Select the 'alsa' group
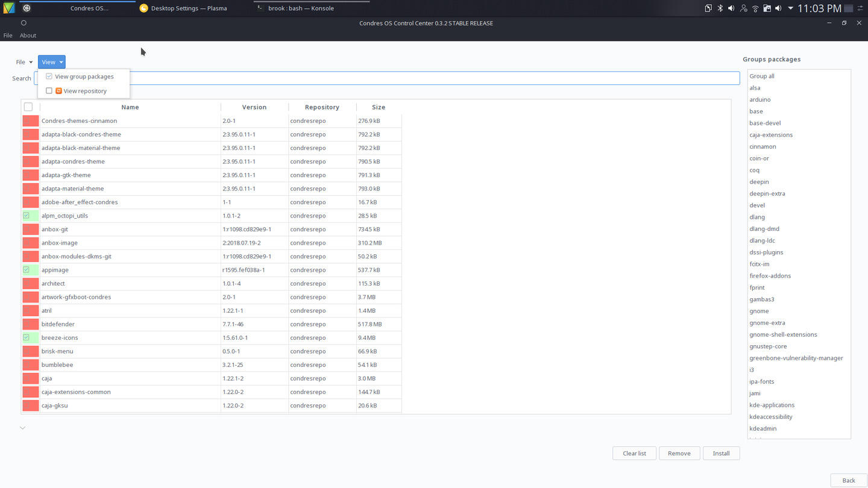 [x=755, y=88]
